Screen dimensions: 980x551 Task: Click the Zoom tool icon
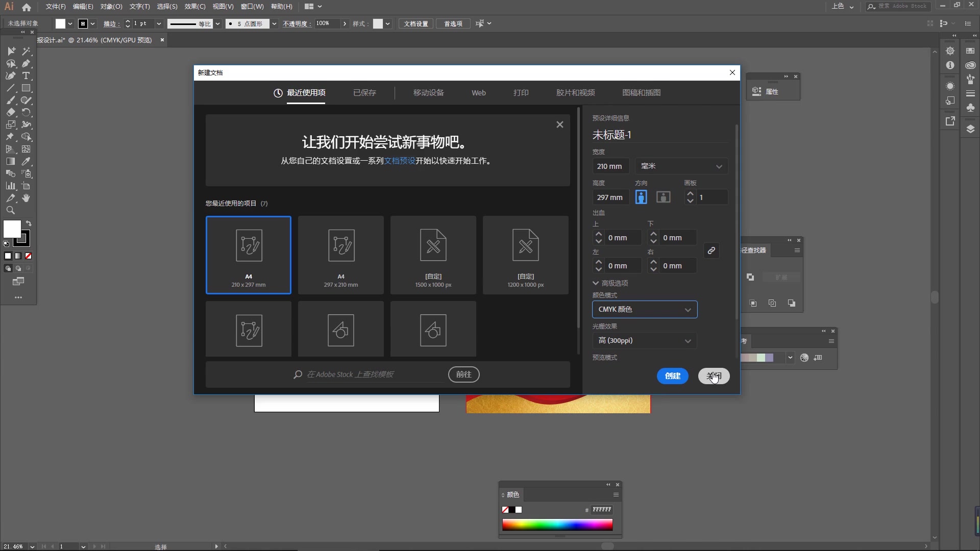click(x=11, y=211)
